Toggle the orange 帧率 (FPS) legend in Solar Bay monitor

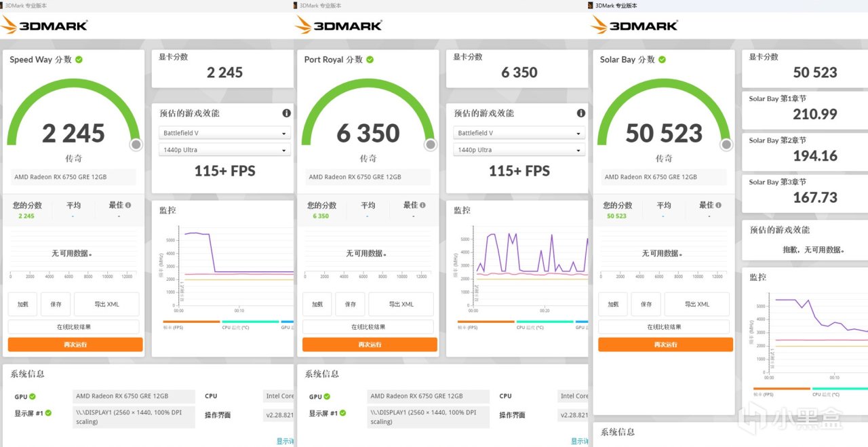coord(781,391)
